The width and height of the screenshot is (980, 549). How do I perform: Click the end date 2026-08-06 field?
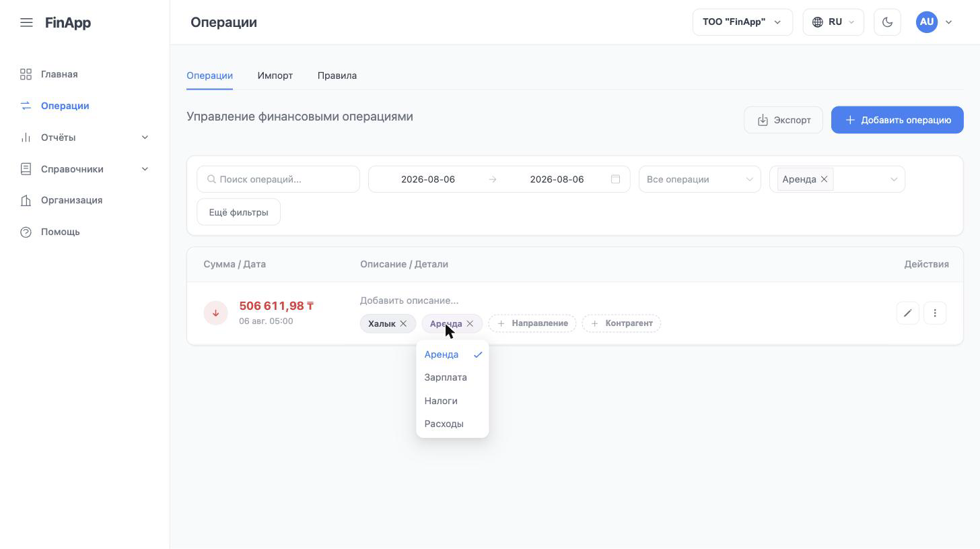click(557, 179)
